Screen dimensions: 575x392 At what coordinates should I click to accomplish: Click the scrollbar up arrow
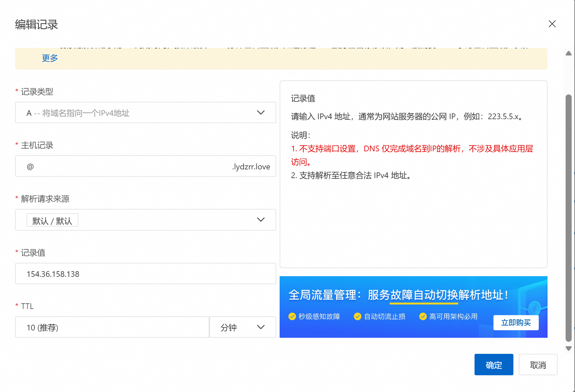tap(568, 54)
